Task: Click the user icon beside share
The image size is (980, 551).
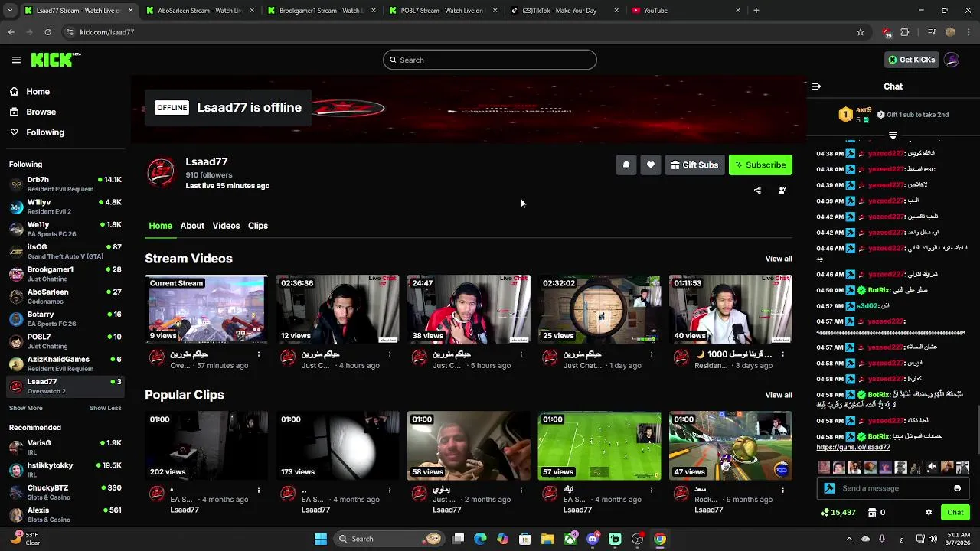Action: (x=782, y=191)
